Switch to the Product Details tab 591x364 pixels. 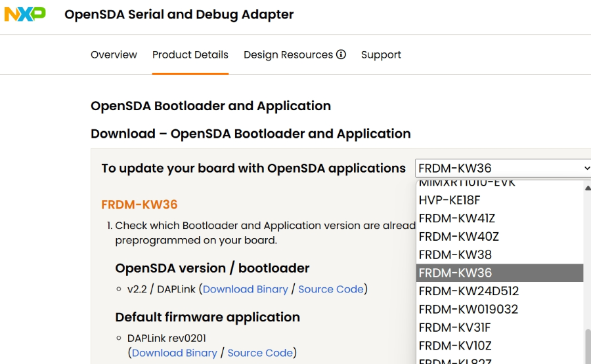coord(190,55)
